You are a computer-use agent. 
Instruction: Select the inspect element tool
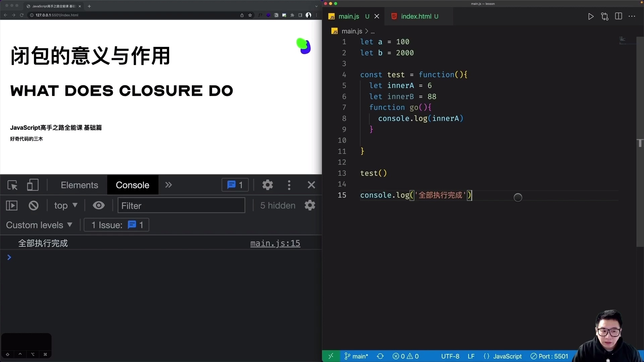pos(12,185)
